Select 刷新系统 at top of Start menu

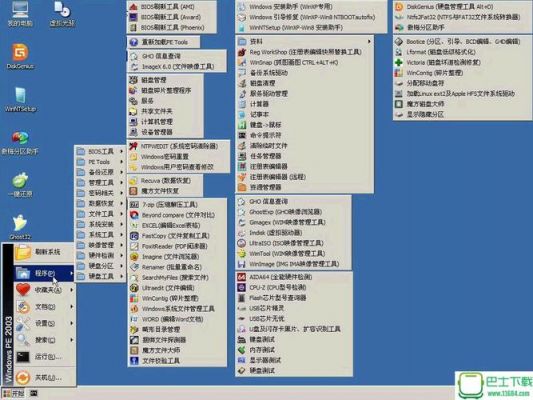click(x=44, y=252)
